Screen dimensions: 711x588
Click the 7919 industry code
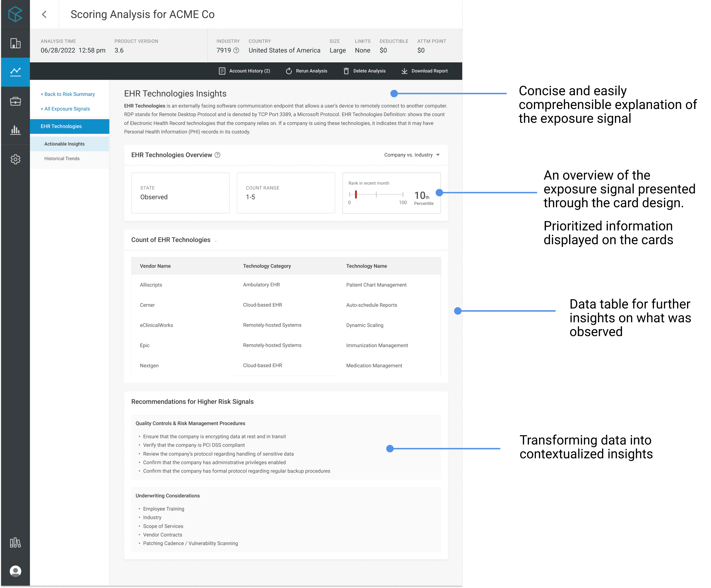tap(224, 50)
